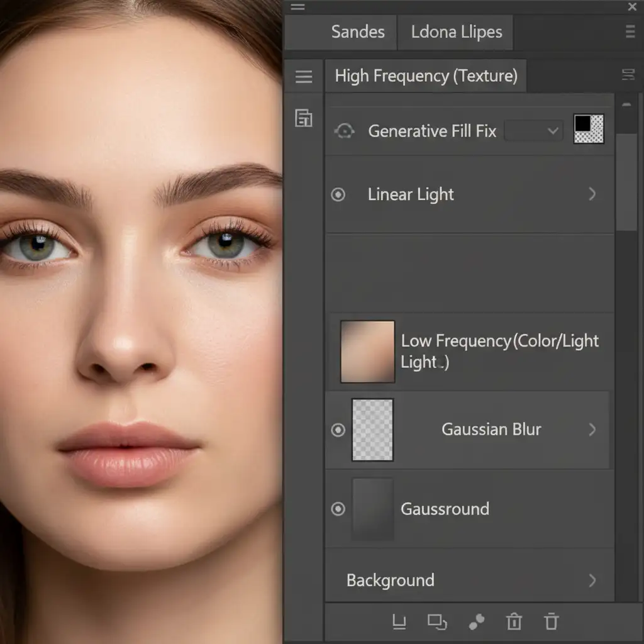This screenshot has height=644, width=644.
Task: Click the Generative Fill Fix layer icon
Action: [x=344, y=131]
